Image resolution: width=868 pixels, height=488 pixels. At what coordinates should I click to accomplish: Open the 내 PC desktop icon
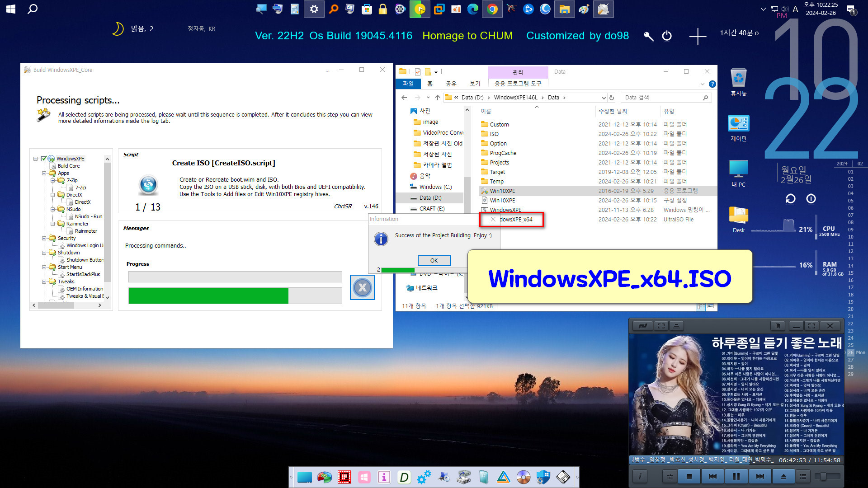coord(738,174)
